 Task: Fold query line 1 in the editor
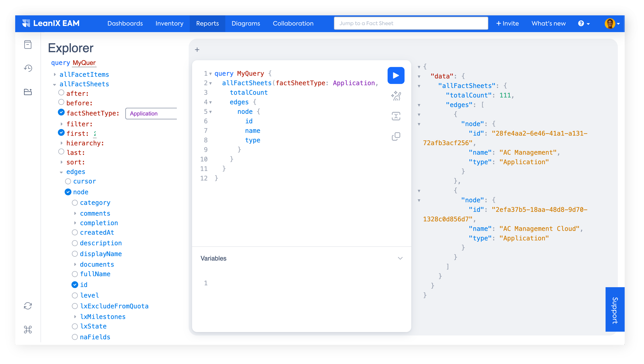[x=211, y=74]
